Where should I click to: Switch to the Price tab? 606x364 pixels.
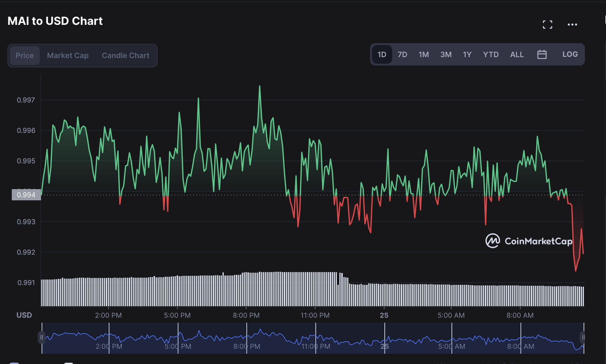point(25,56)
